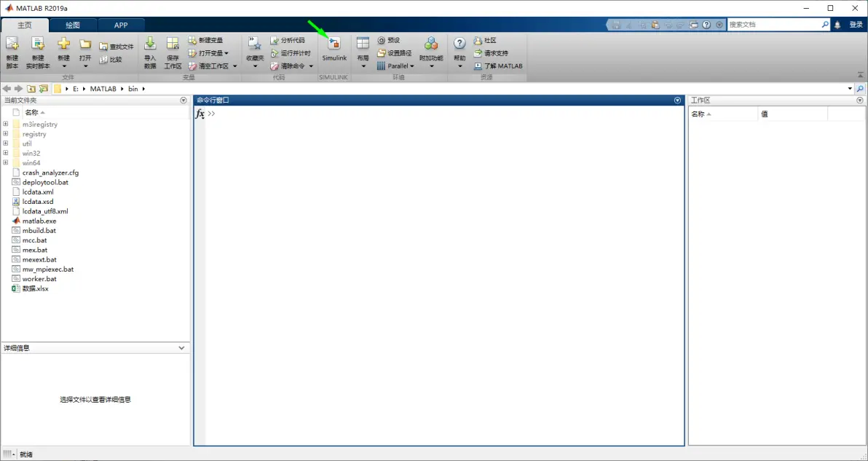Click the bin path segment
This screenshot has height=461, width=868.
[x=133, y=89]
